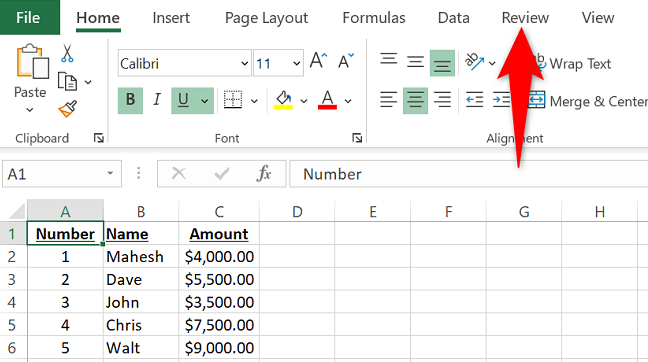Select cell containing Walt
Screen dimensions: 648x362
(x=141, y=348)
